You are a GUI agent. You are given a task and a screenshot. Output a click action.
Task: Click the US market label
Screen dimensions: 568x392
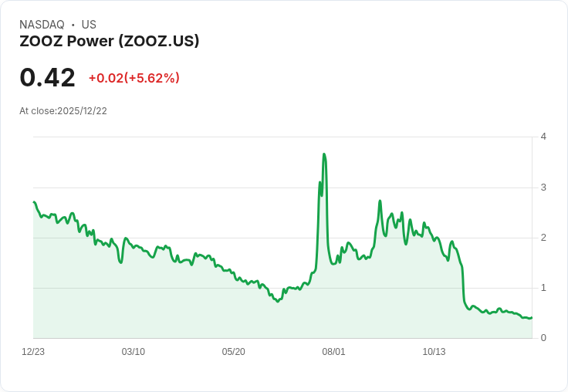(x=89, y=25)
